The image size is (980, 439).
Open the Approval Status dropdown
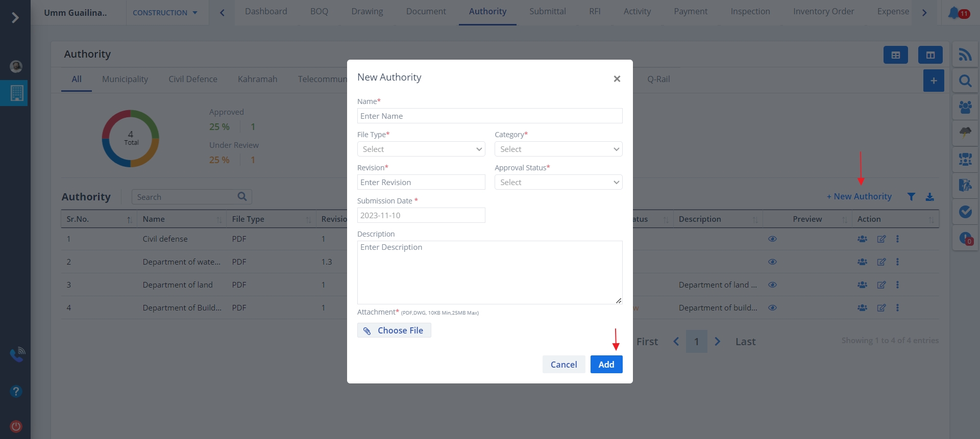(558, 183)
